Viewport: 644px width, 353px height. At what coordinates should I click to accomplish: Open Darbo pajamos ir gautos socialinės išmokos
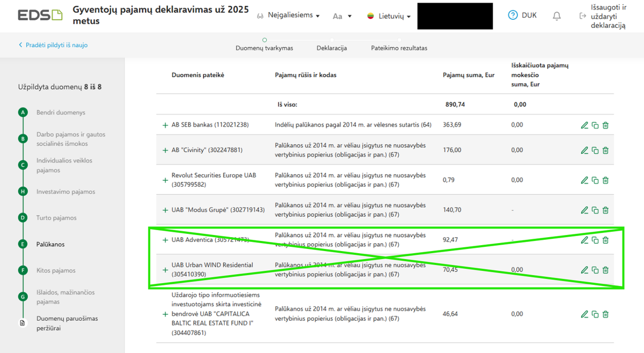71,139
